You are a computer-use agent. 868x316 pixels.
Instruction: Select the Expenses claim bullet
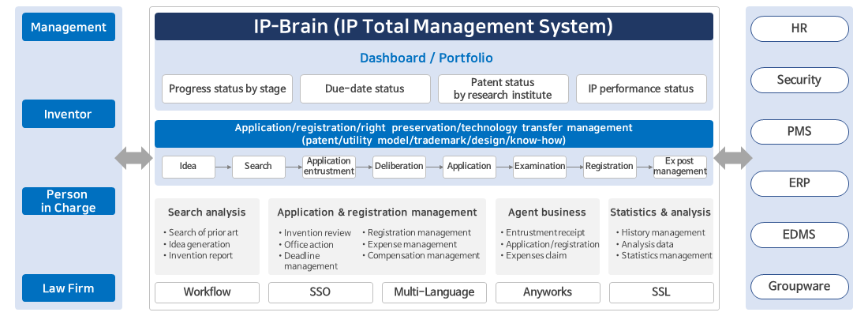533,256
